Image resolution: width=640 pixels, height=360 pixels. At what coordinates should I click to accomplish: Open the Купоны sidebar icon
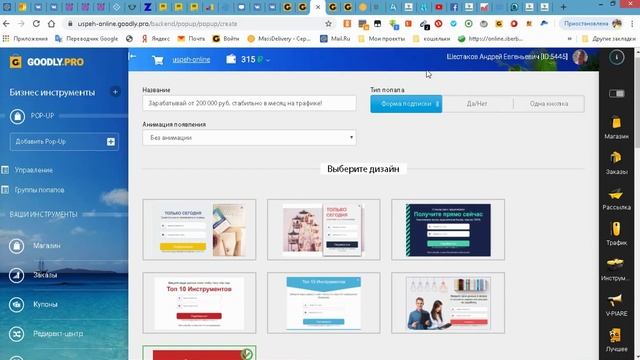click(x=17, y=304)
